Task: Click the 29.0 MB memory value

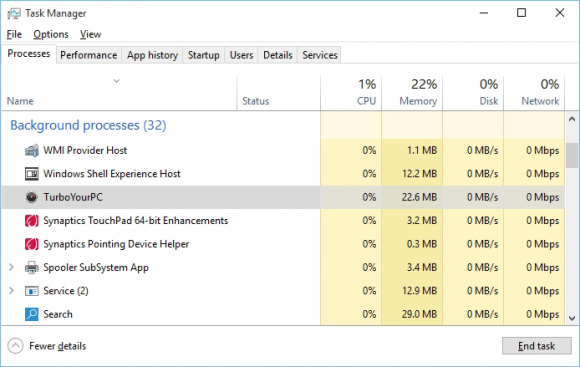Action: 419,314
